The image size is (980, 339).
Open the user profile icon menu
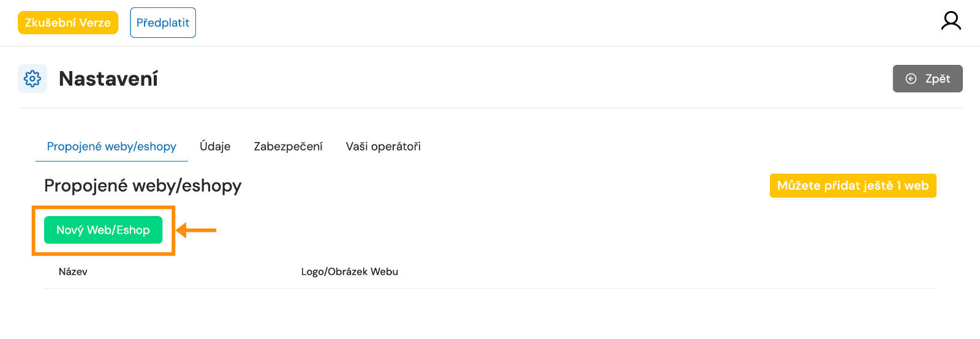coord(951,21)
